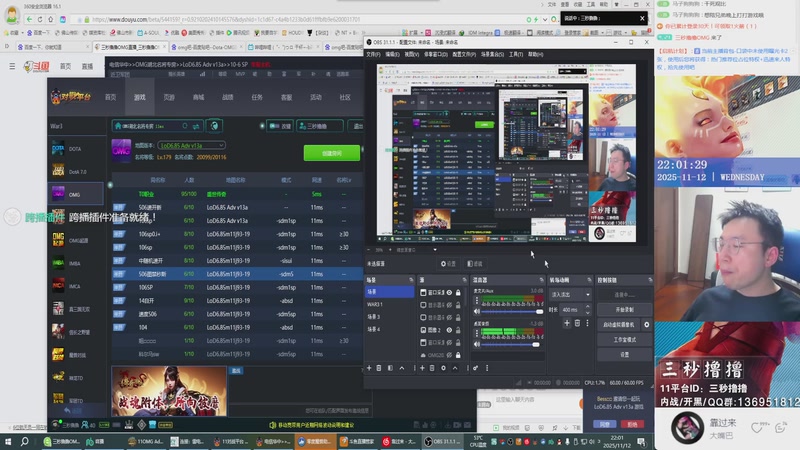Adjust 麦克风/Aux volume slider
The width and height of the screenshot is (800, 450).
tap(513, 311)
